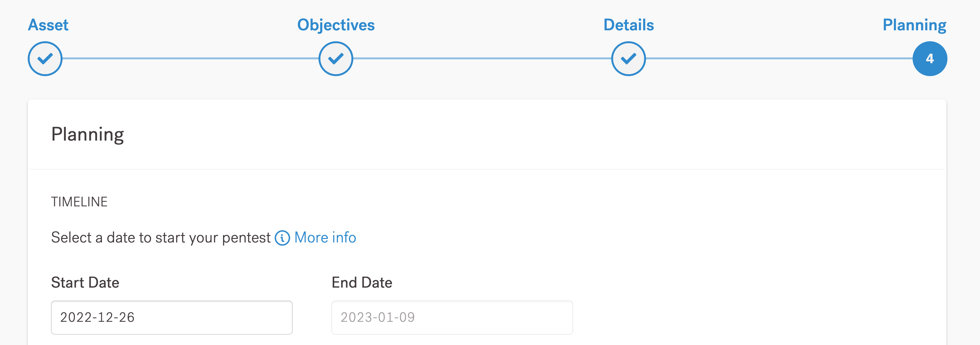Image resolution: width=980 pixels, height=345 pixels.
Task: Click the "Select a date to start" text
Action: [161, 238]
